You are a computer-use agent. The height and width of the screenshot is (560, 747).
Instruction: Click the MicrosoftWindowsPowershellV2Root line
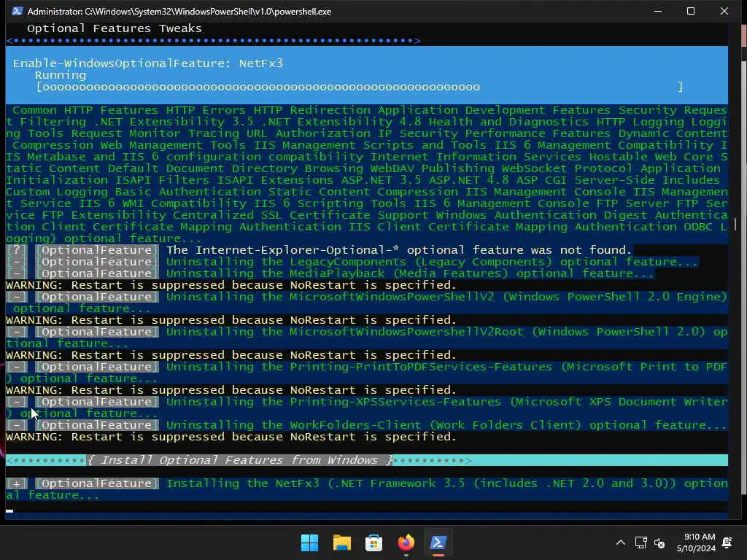[x=367, y=338]
